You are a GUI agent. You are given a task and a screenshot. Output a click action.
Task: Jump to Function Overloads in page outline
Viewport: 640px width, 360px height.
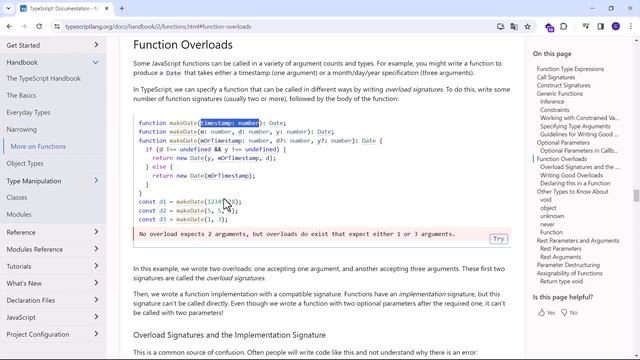click(561, 159)
